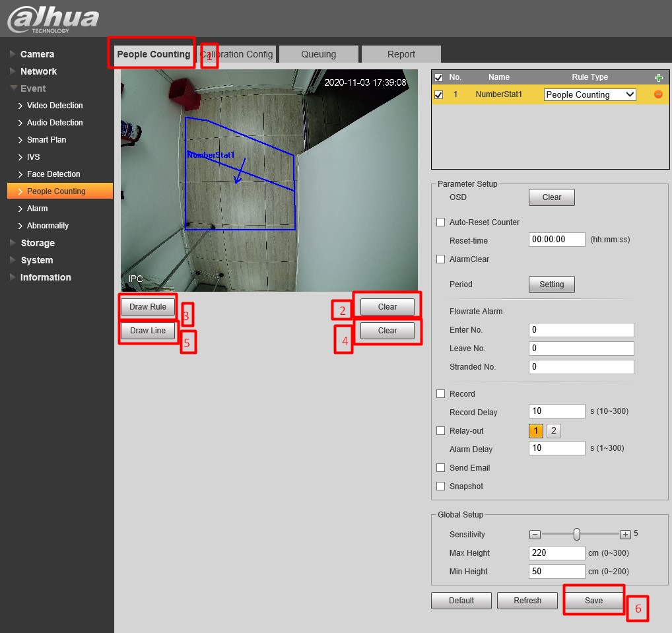Image resolution: width=672 pixels, height=633 pixels.
Task: Expand the Camera menu section
Action: [37, 54]
